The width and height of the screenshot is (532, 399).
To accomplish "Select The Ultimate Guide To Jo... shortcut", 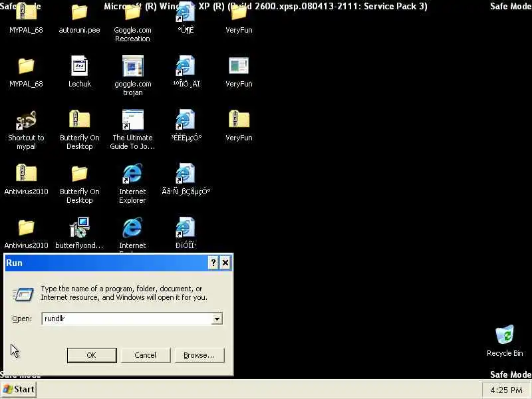I will point(132,120).
